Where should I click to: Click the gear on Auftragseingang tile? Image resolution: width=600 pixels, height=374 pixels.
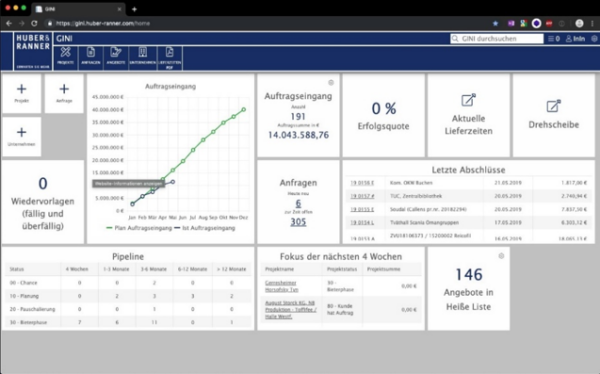(331, 83)
